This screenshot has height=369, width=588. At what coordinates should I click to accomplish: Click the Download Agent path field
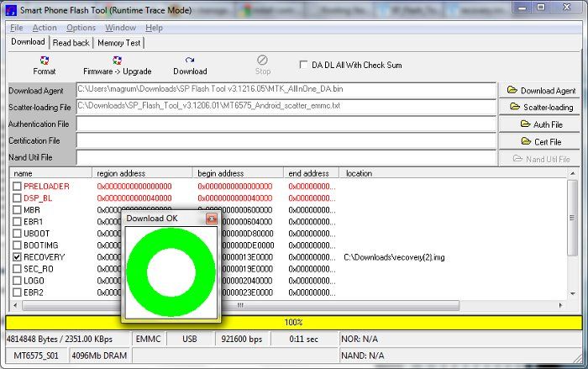286,90
